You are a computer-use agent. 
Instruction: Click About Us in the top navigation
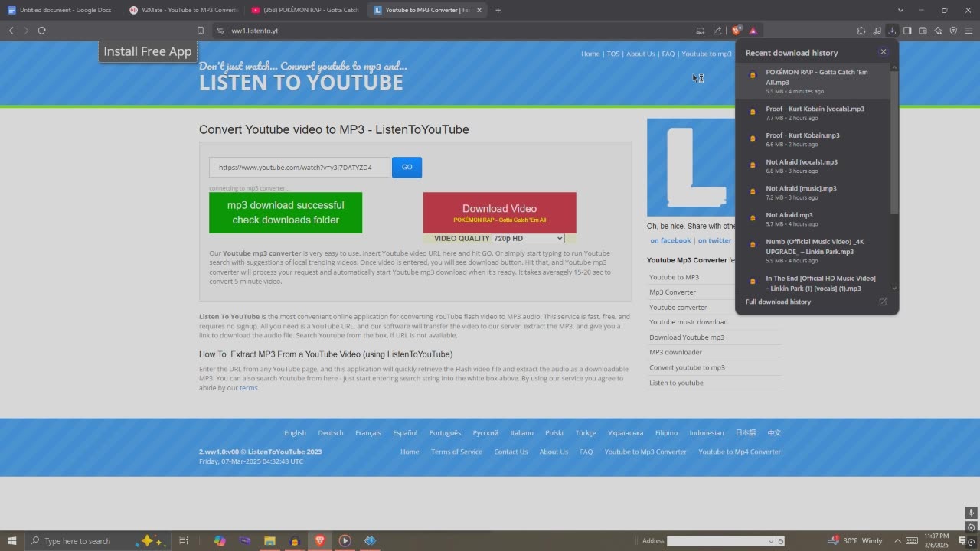[x=640, y=54]
